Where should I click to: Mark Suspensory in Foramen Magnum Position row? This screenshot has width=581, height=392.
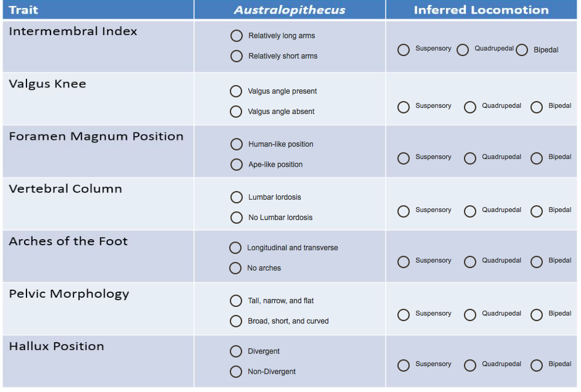tap(404, 158)
